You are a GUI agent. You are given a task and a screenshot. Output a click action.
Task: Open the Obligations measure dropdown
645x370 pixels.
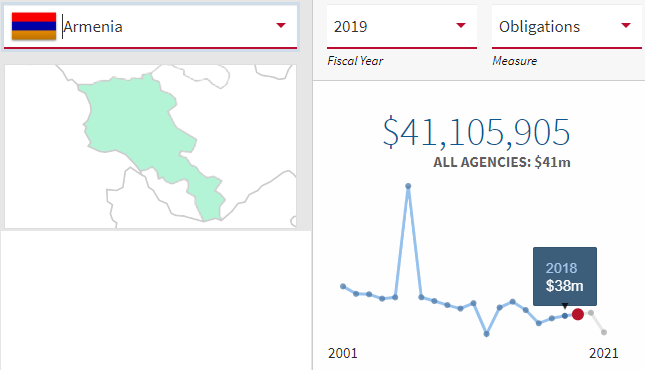coord(566,27)
